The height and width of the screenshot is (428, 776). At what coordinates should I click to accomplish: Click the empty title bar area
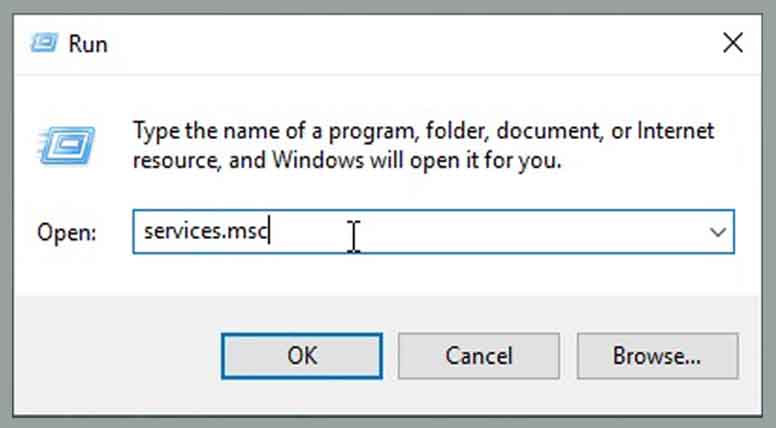point(411,44)
